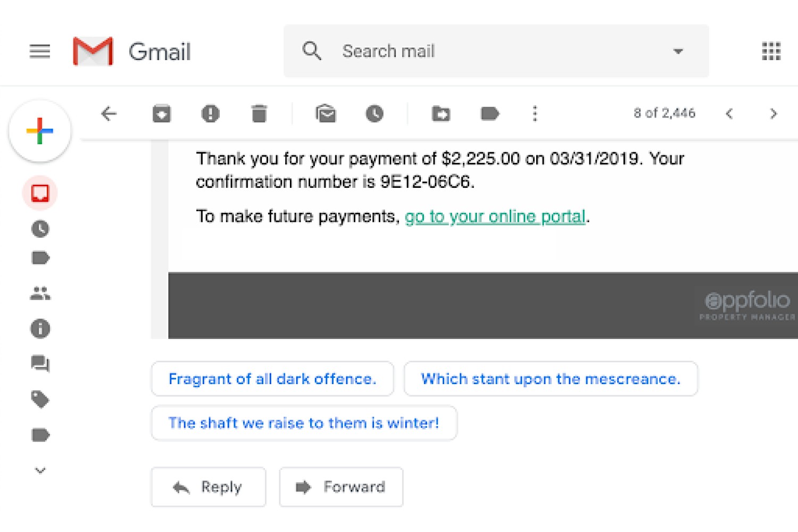Expand more sidebar labels chevron
Image resolution: width=798 pixels, height=532 pixels.
tap(40, 470)
